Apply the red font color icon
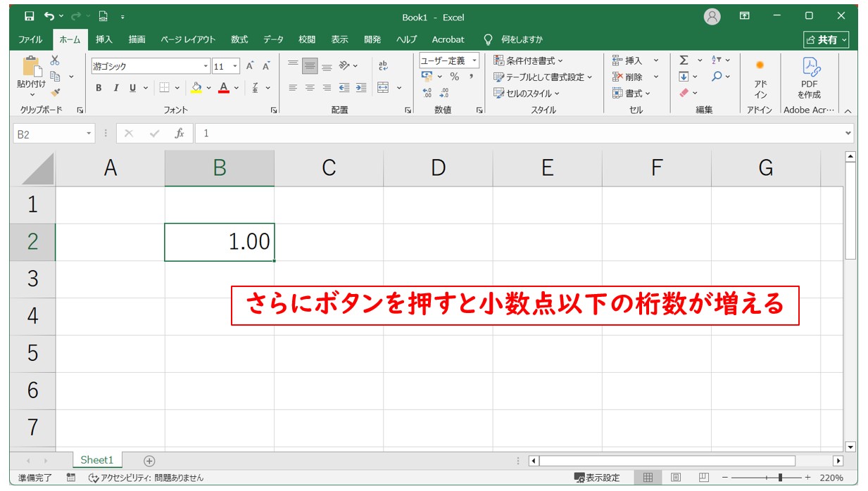 coord(224,88)
